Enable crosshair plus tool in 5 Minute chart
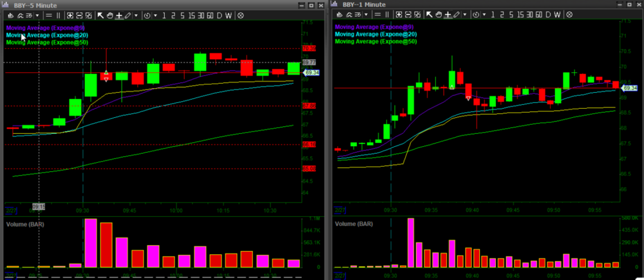This screenshot has height=280, width=644. click(x=118, y=14)
